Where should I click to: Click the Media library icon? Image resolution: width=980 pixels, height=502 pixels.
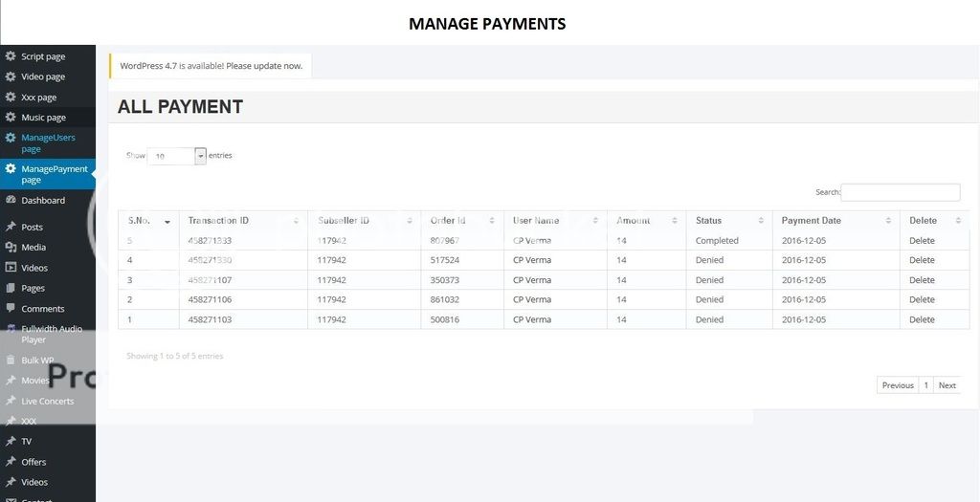pos(10,248)
